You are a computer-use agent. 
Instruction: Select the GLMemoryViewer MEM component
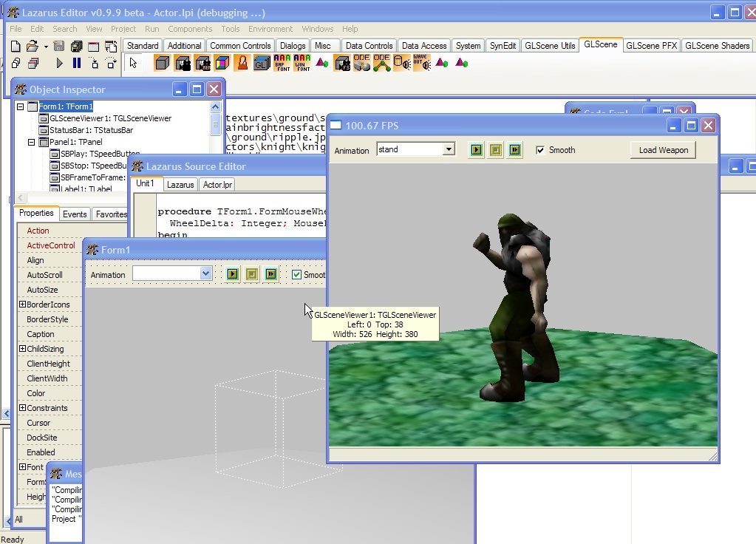tap(202, 63)
